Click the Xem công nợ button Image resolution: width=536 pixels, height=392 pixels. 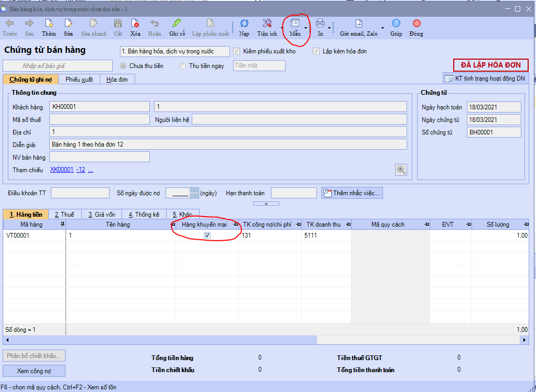(34, 371)
